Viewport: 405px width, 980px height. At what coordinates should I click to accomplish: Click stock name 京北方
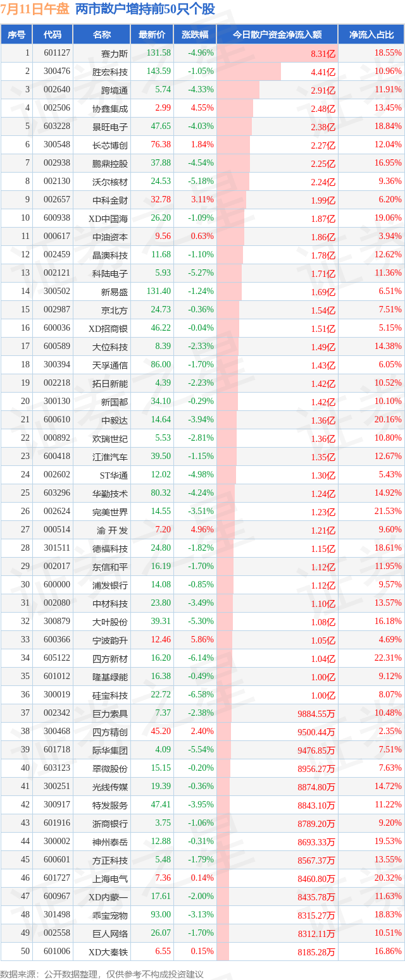pyautogui.click(x=115, y=310)
